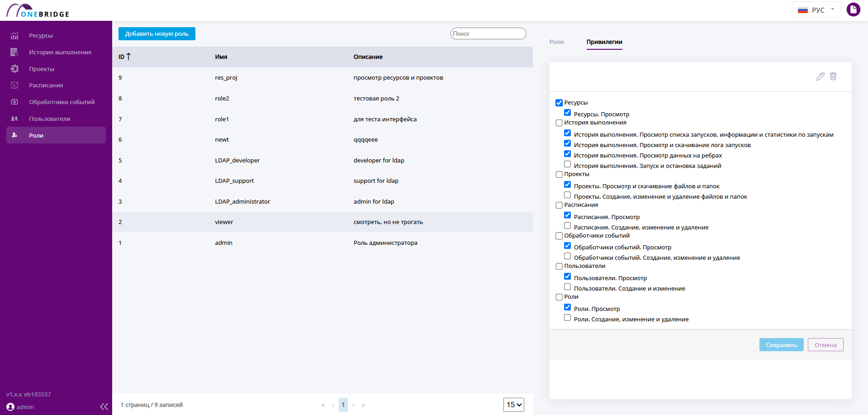This screenshot has height=415, width=868.
Task: Click the Сохранить button
Action: click(781, 345)
